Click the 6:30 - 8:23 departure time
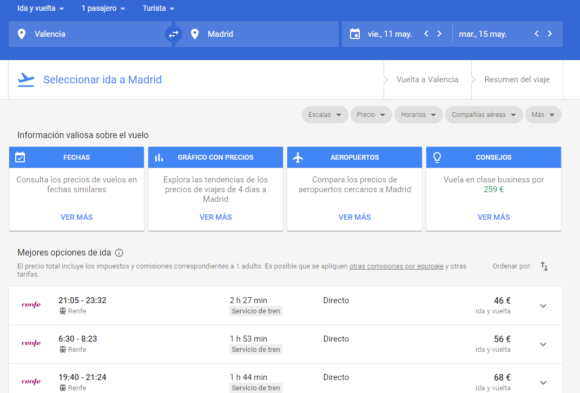Viewport: 580px width, 393px height. coord(78,339)
